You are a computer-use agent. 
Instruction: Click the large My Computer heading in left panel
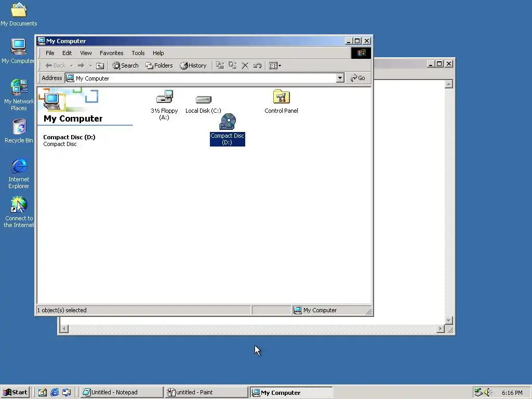coord(73,118)
